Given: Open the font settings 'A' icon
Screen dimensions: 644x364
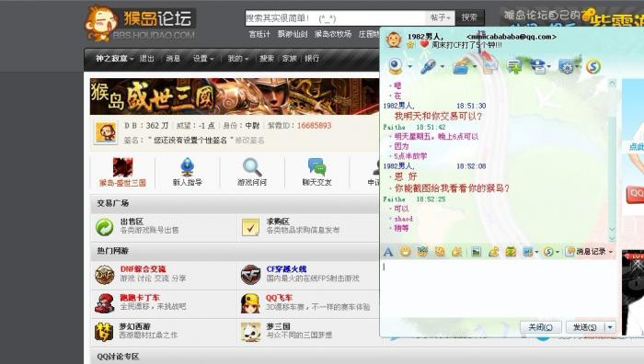Looking at the screenshot, I should 387,252.
